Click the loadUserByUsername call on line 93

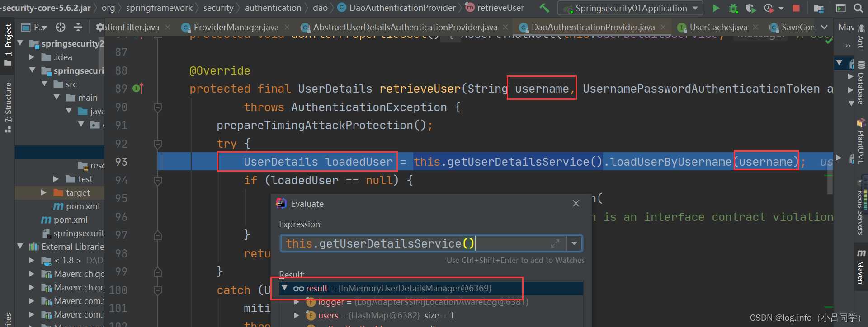click(x=671, y=162)
